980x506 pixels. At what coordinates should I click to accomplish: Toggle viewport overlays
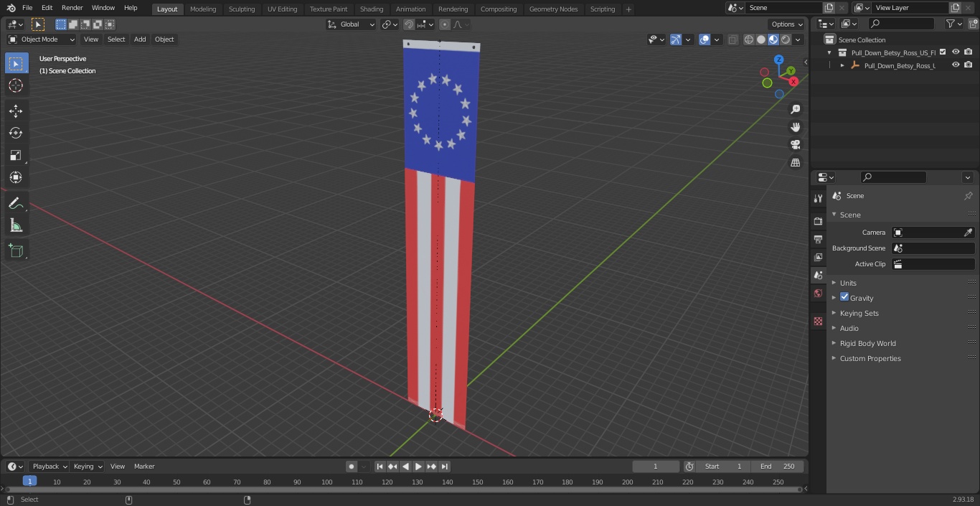click(705, 39)
